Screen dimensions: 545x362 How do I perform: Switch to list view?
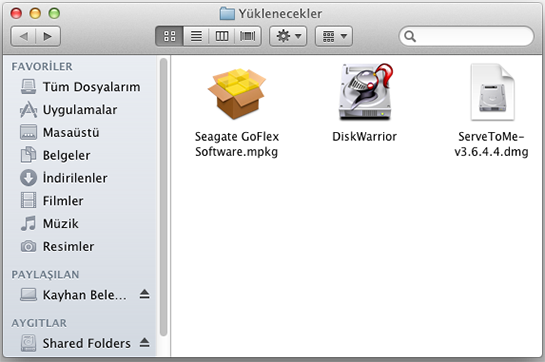pos(196,36)
